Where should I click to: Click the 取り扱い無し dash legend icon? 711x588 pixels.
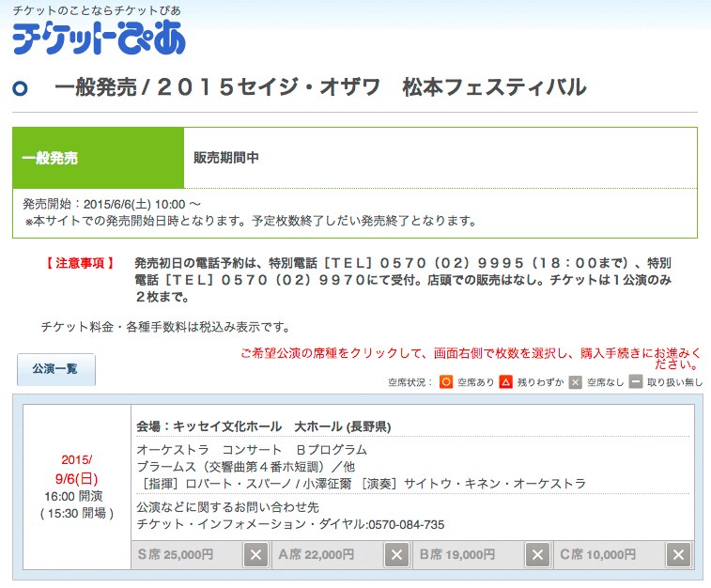pos(636,382)
